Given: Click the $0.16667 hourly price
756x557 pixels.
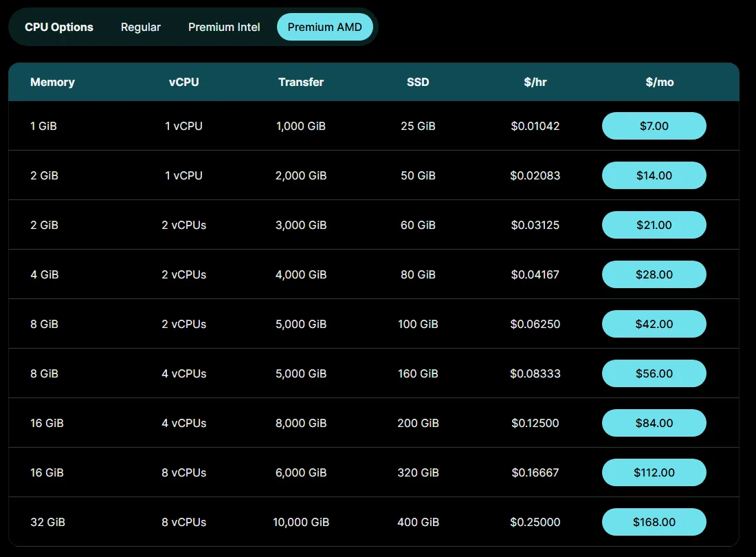Looking at the screenshot, I should (535, 472).
